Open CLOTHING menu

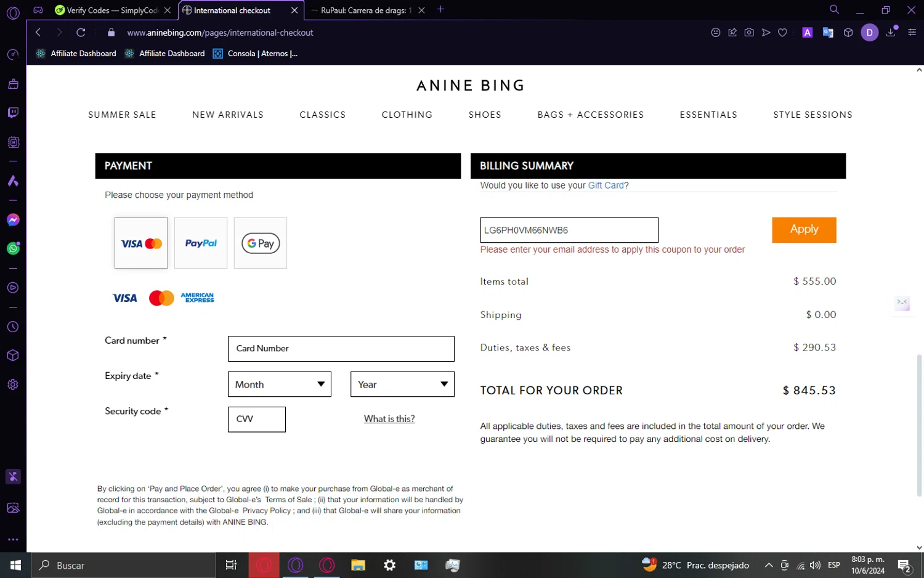pyautogui.click(x=407, y=115)
